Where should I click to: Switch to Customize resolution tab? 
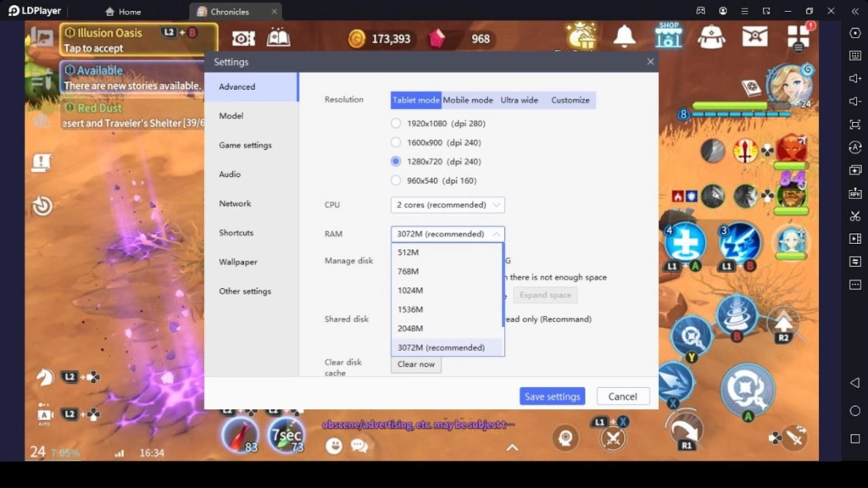[570, 100]
